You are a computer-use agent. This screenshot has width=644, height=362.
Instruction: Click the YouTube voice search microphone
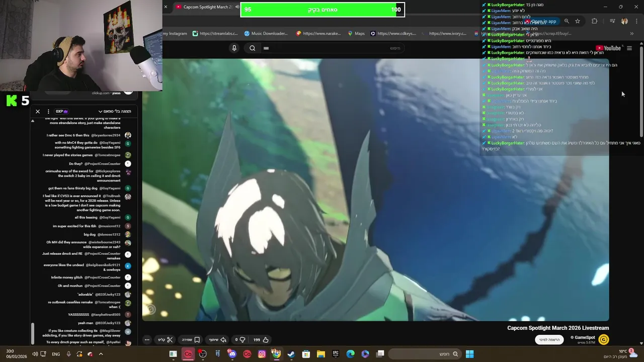click(234, 48)
